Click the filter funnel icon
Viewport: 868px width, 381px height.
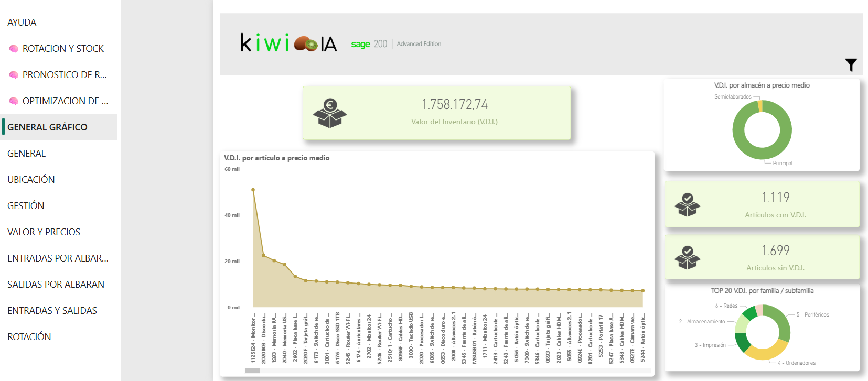(x=851, y=65)
